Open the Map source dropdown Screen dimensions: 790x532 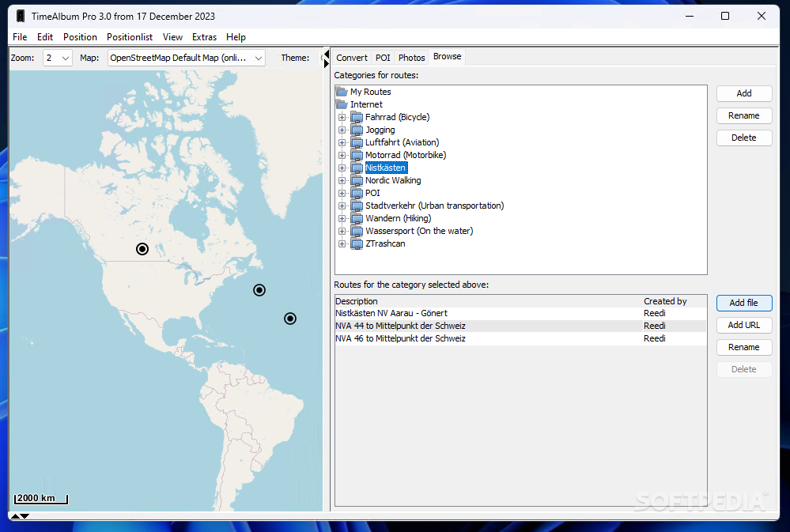186,58
